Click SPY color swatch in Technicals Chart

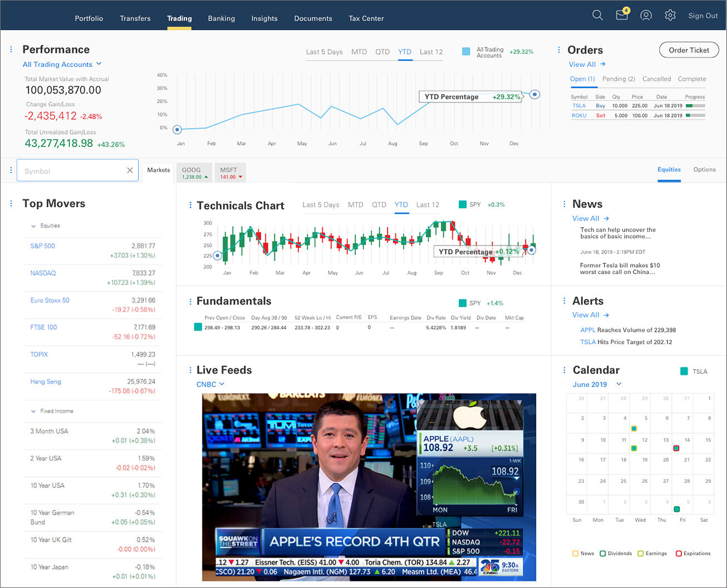click(463, 204)
